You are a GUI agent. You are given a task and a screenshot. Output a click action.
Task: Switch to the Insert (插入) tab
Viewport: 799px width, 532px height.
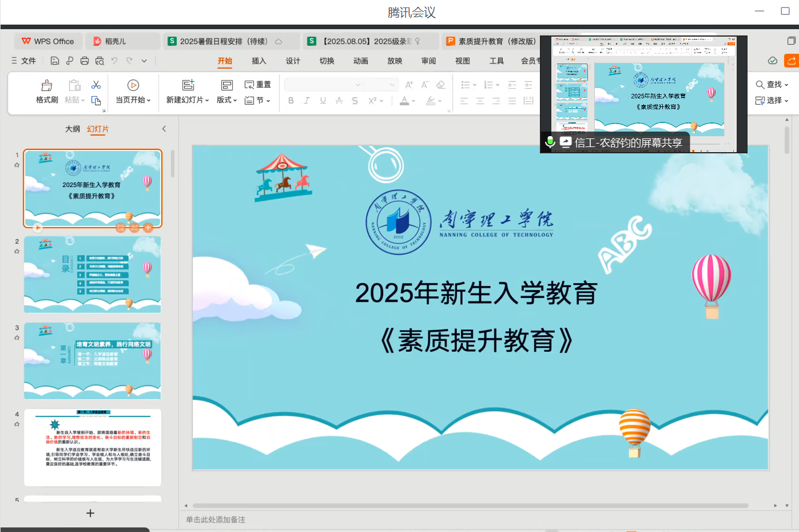[259, 61]
